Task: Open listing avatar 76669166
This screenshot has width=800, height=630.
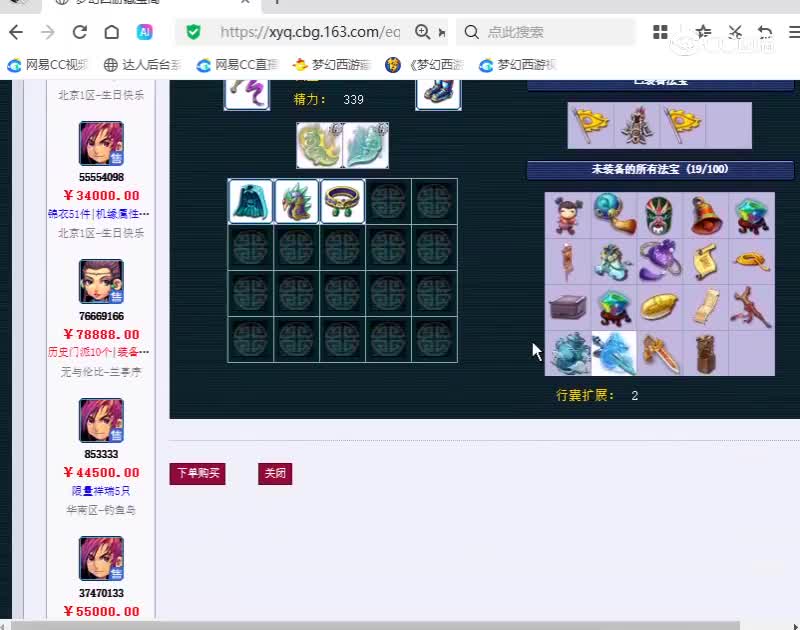Action: [x=101, y=282]
